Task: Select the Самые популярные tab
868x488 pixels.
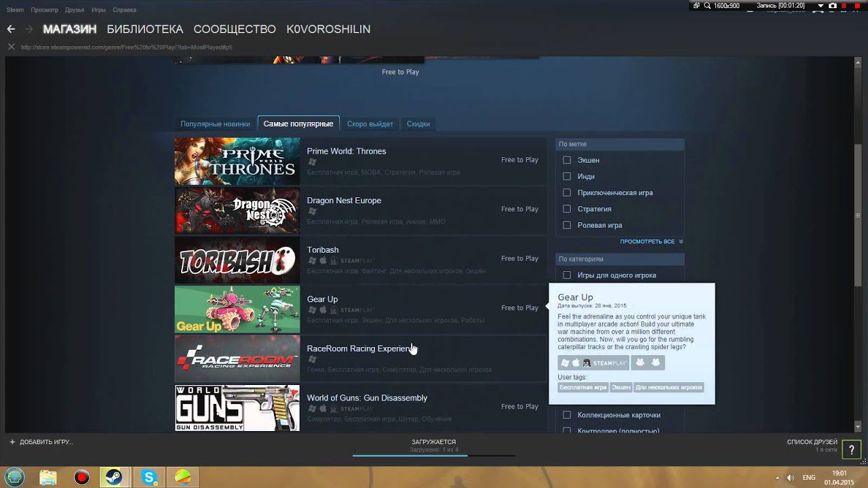Action: click(x=298, y=124)
